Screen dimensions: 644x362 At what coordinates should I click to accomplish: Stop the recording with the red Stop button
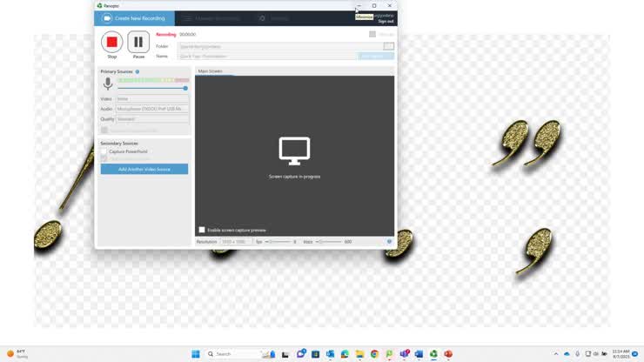pos(111,42)
